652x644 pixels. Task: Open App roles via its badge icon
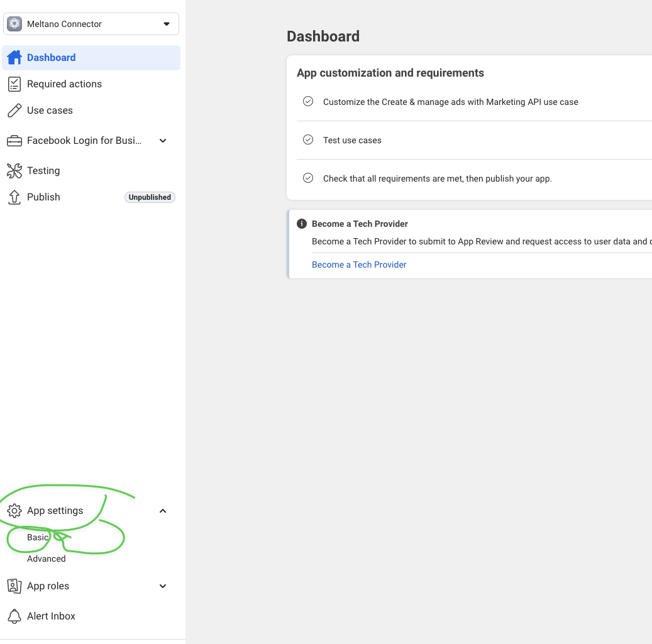[x=14, y=586]
